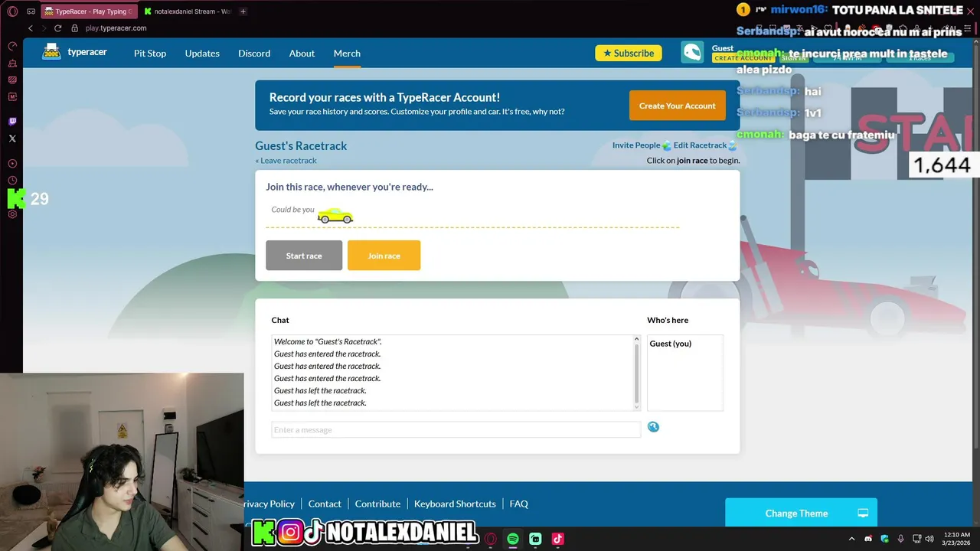Screen dimensions: 980x551
Task: Open TikTok app on the taskbar
Action: pyautogui.click(x=558, y=539)
